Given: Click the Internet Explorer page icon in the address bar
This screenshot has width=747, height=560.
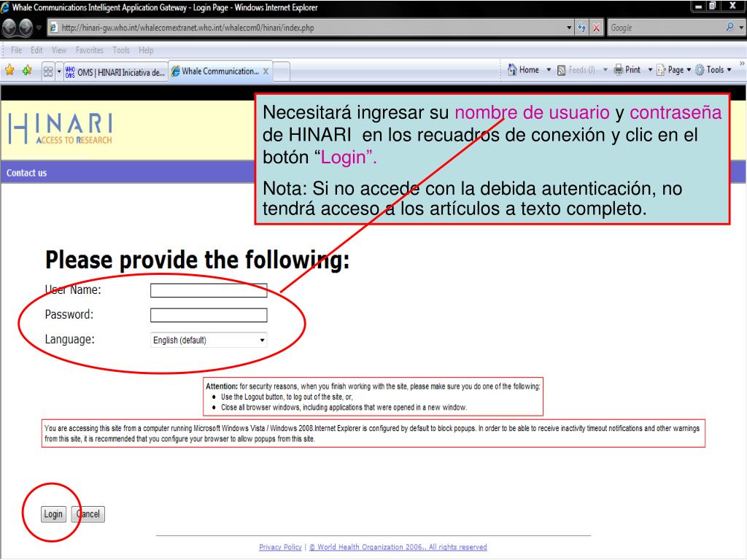Looking at the screenshot, I should (x=54, y=28).
